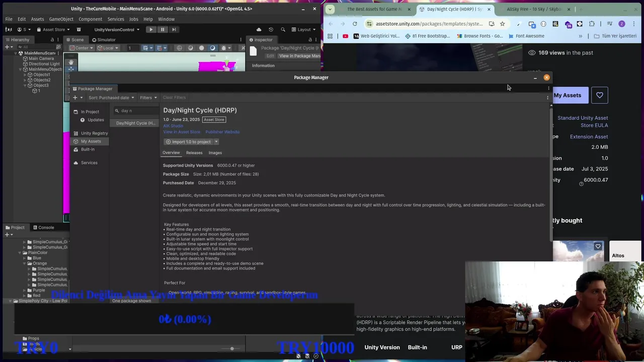Select Directional Light in Hierarchy
The image size is (644, 362).
tap(41, 64)
